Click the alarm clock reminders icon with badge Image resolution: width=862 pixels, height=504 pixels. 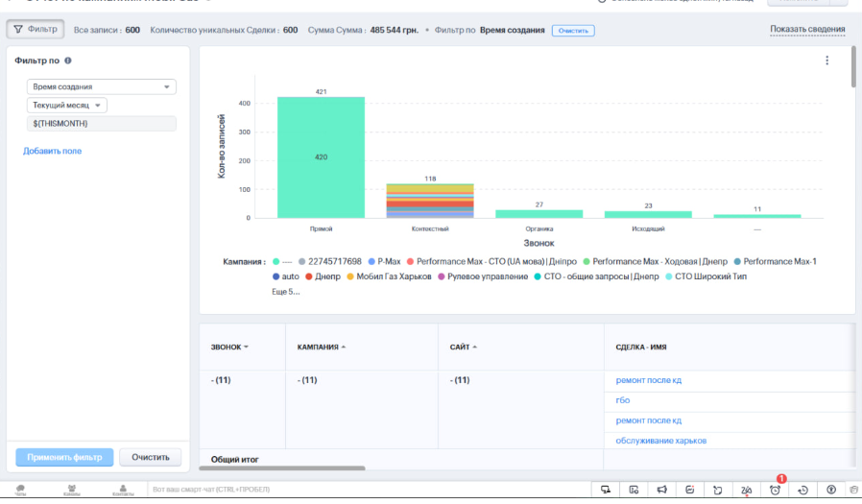pyautogui.click(x=775, y=490)
